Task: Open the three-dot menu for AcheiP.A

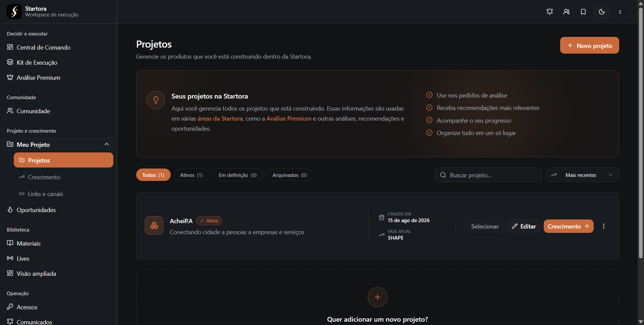Action: pyautogui.click(x=604, y=226)
